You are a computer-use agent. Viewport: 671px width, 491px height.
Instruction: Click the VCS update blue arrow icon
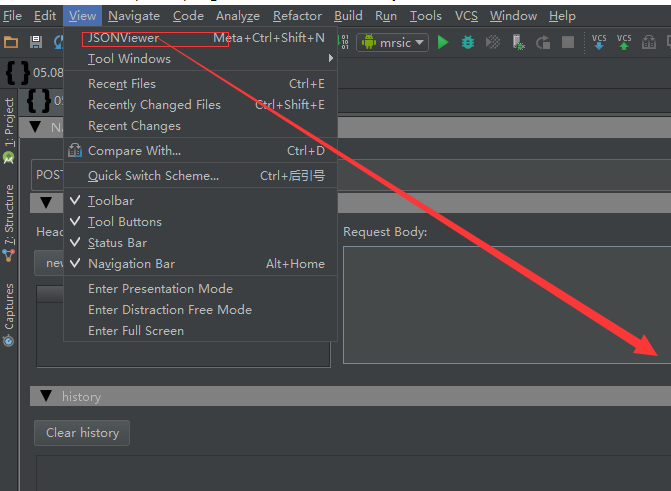pos(599,42)
